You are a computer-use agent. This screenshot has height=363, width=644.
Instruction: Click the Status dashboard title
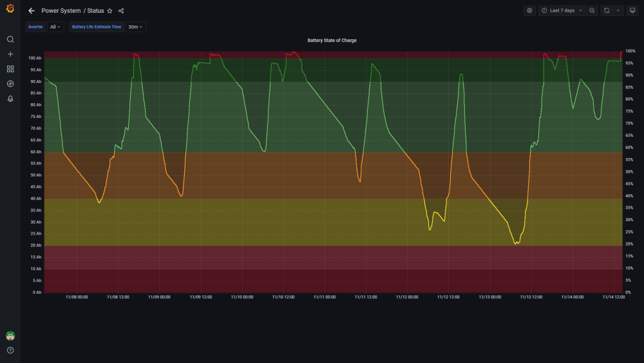95,11
